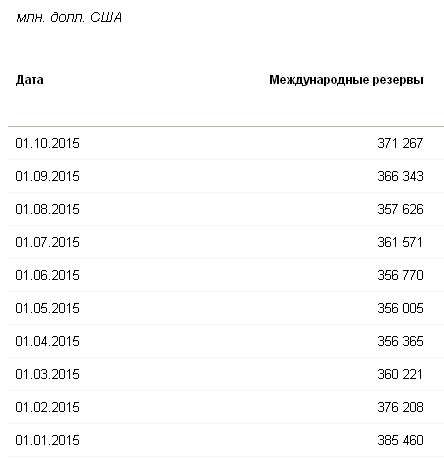Image resolution: width=444 pixels, height=459 pixels.
Task: Select the date 01.10.2015
Action: point(47,143)
